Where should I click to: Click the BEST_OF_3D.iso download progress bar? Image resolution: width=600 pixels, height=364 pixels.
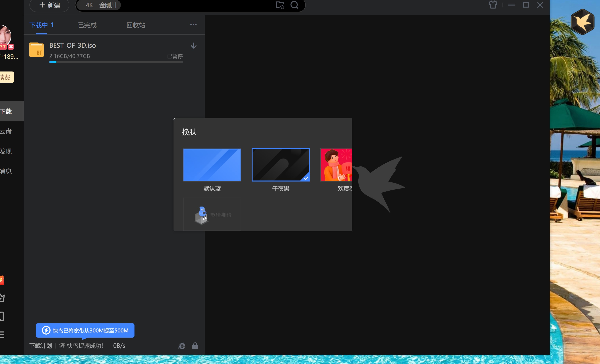[x=116, y=62]
